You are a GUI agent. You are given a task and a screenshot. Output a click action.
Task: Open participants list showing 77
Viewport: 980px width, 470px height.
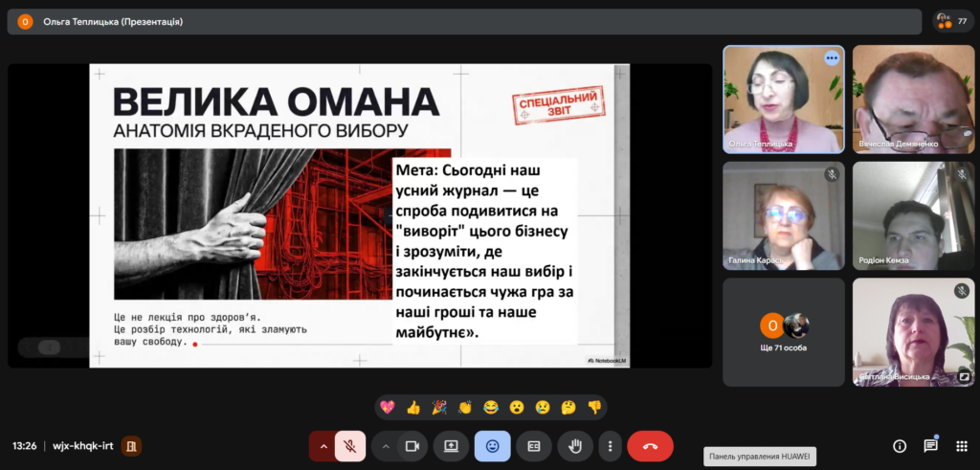[x=953, y=20]
